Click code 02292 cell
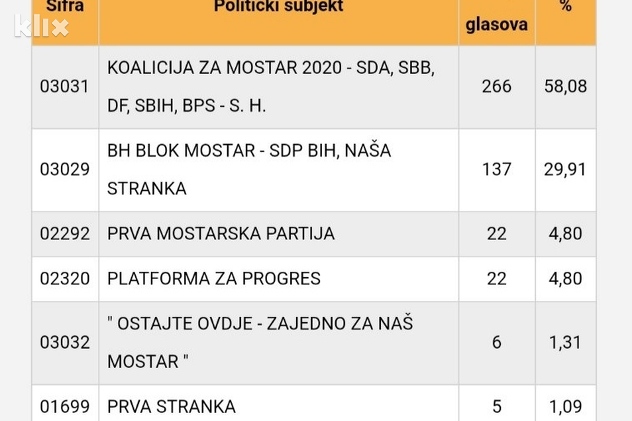Viewport: 632px width, 421px height. pyautogui.click(x=65, y=233)
